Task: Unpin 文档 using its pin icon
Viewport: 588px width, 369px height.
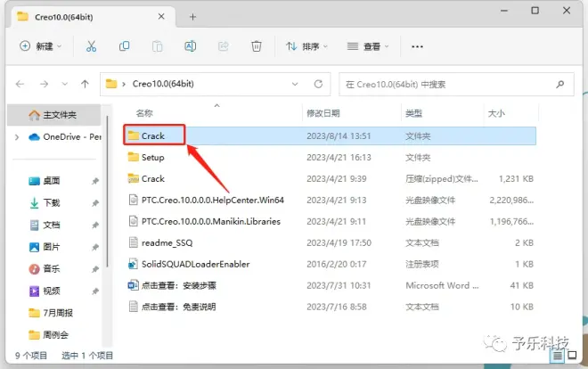Action: 95,225
